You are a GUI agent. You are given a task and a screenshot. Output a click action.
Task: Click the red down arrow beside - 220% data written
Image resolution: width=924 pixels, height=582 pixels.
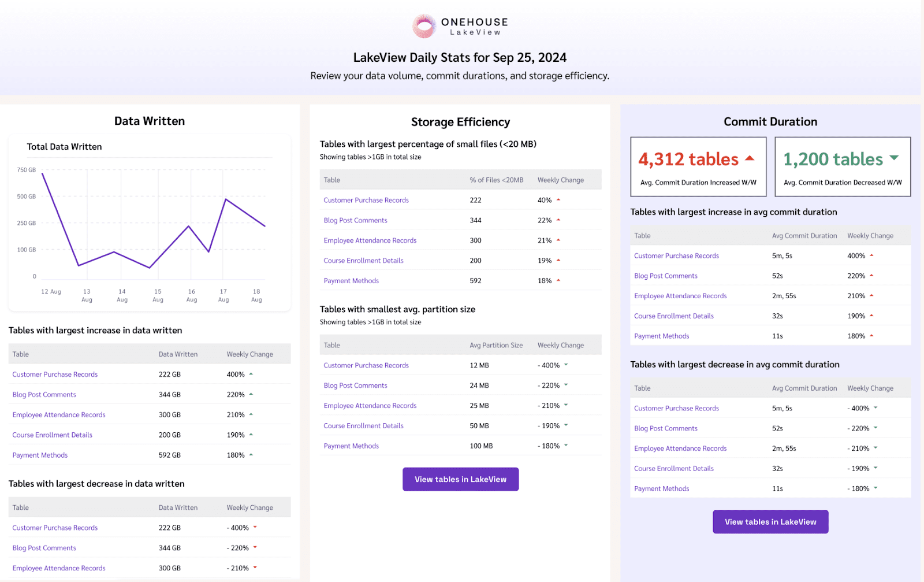coord(255,547)
